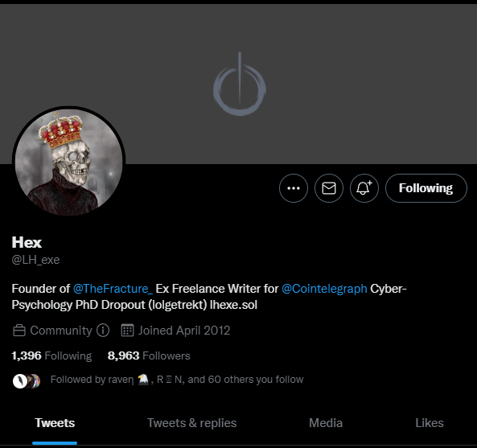Viewport: 477px width, 448px height.
Task: View the 8,963 Followers list
Action: 149,356
